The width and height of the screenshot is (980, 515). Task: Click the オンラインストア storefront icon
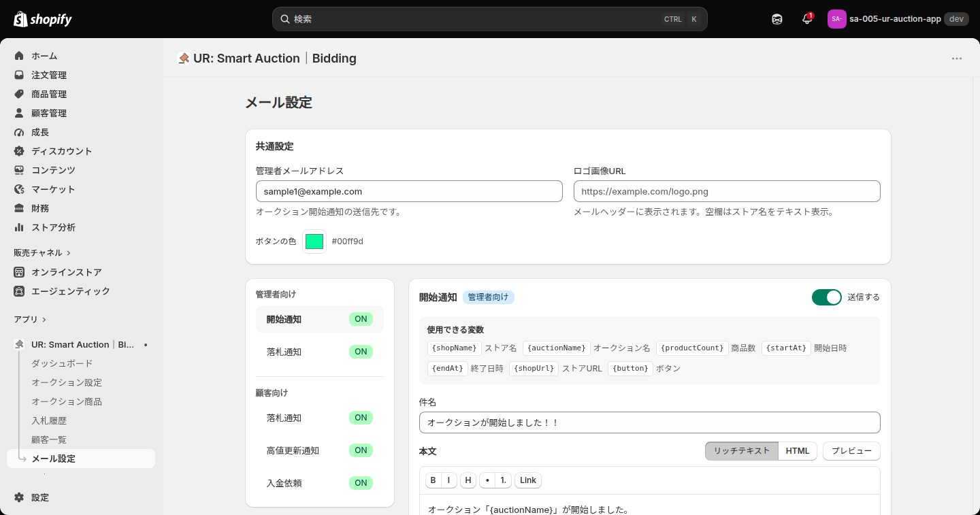click(x=19, y=272)
